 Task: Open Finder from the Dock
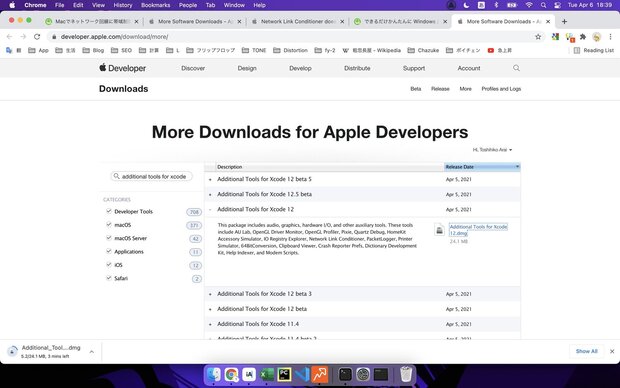tap(214, 374)
